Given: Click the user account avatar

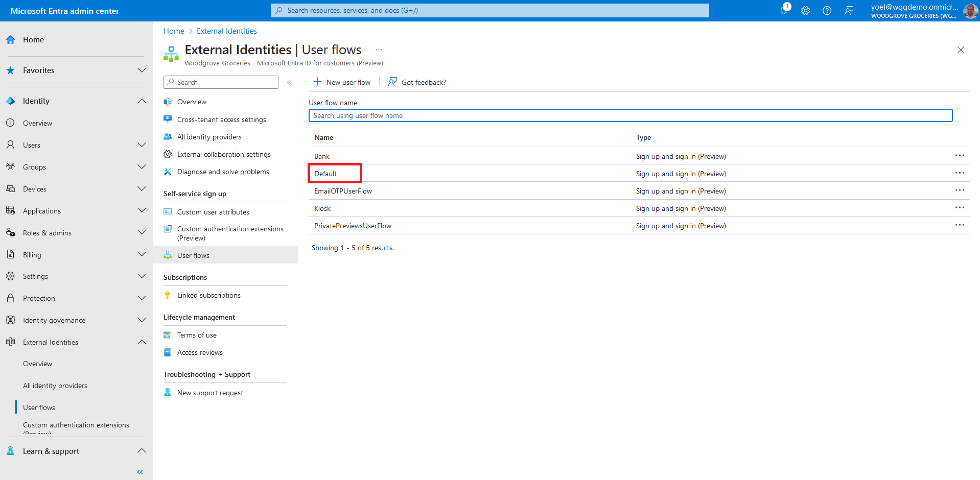Looking at the screenshot, I should click(970, 11).
